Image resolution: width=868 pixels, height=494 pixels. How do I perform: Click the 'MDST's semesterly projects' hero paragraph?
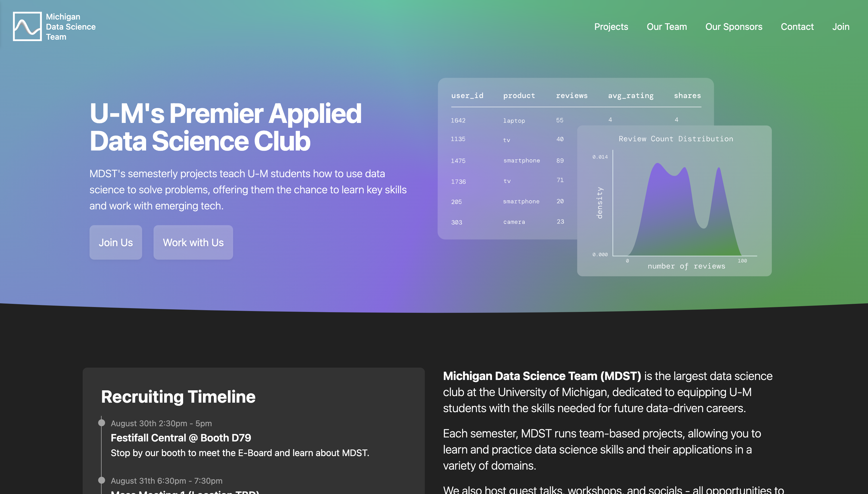tap(248, 190)
